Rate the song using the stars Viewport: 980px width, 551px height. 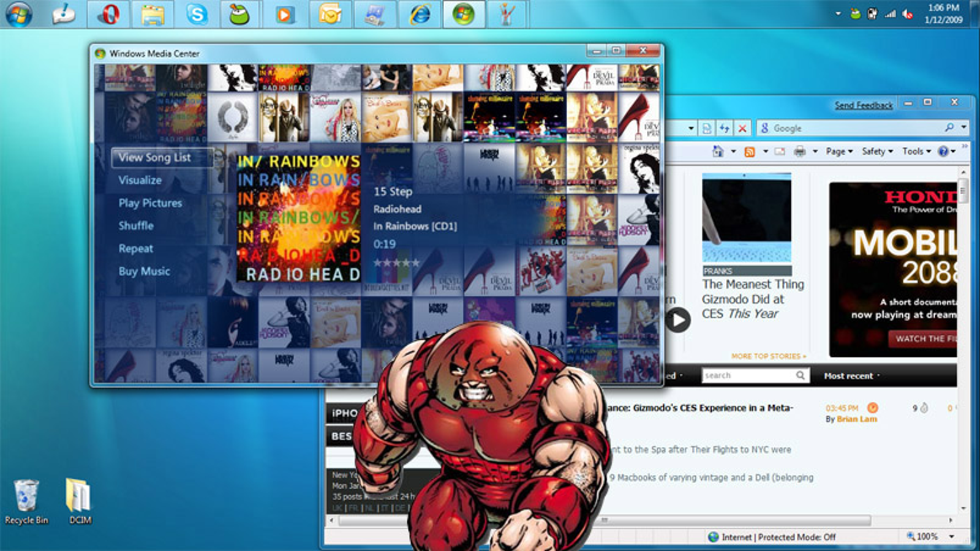coord(397,263)
